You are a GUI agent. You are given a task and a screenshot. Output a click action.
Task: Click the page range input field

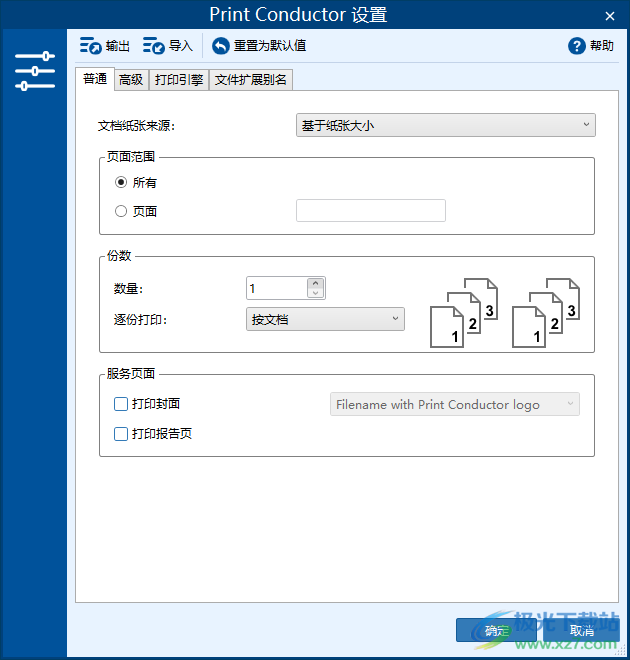click(x=371, y=210)
